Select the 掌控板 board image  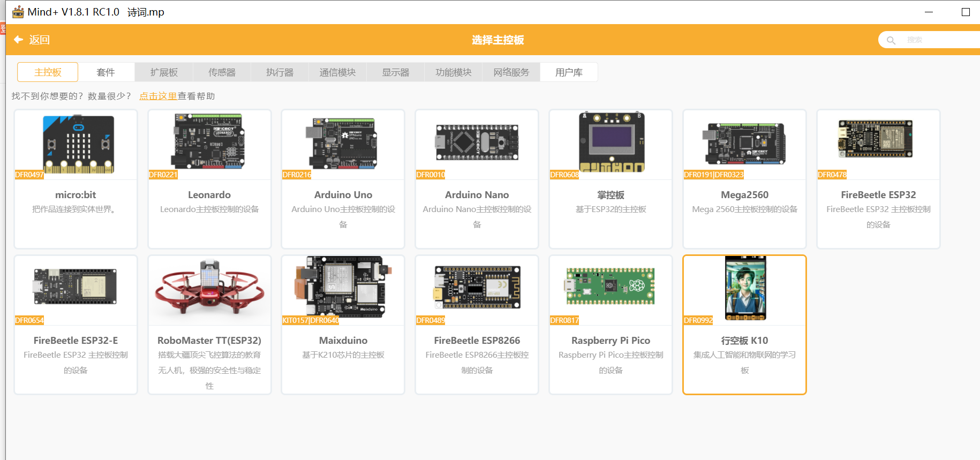tap(612, 142)
